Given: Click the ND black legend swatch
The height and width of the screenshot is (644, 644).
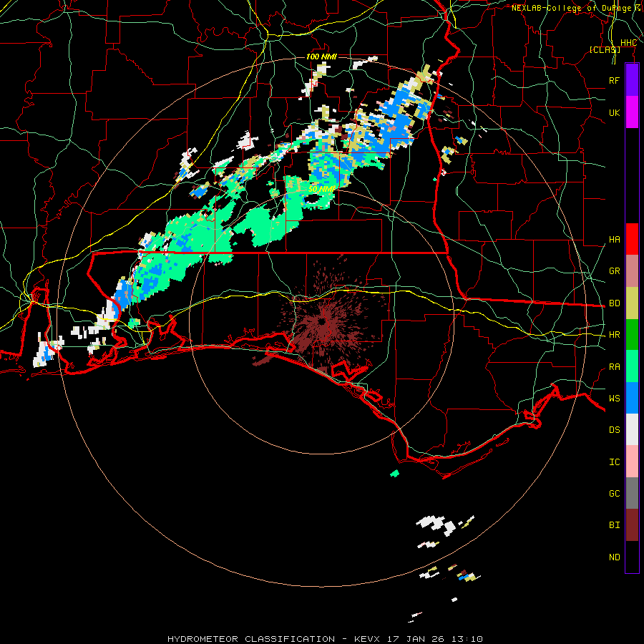Looking at the screenshot, I should (x=632, y=557).
